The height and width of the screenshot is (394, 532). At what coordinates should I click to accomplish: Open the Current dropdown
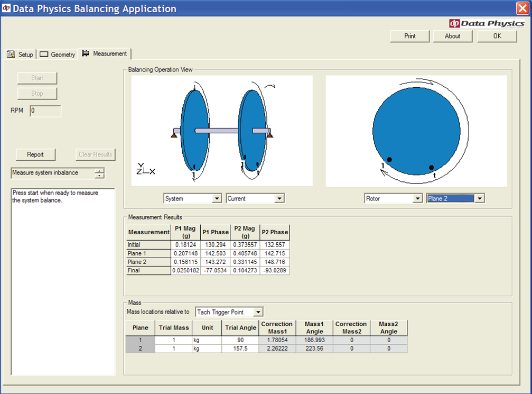tap(279, 198)
